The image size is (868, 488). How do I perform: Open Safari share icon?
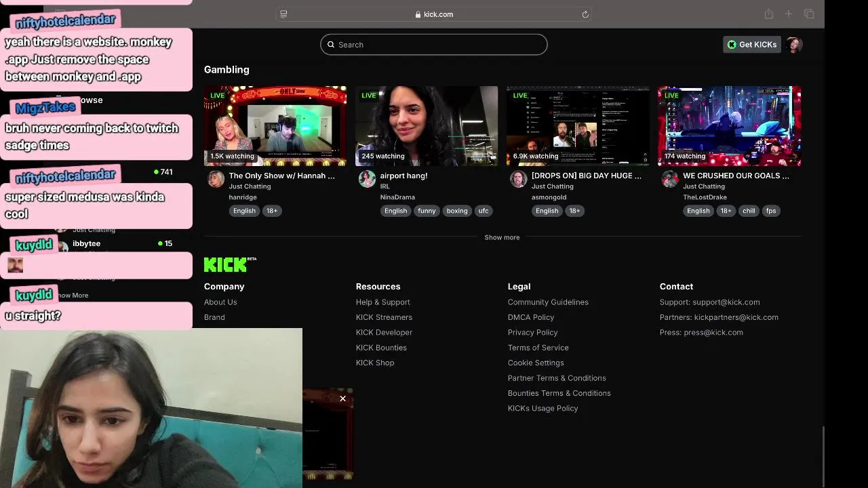[768, 14]
